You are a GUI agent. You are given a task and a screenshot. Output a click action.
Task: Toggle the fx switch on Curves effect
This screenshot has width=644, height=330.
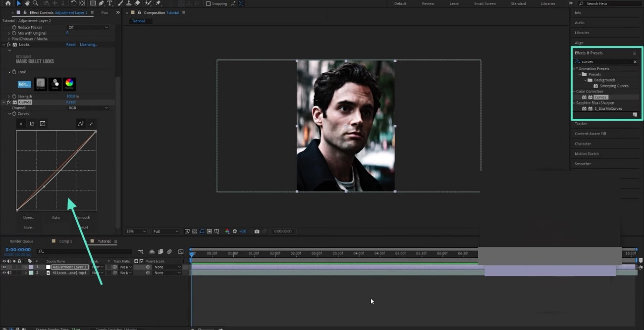pos(9,102)
